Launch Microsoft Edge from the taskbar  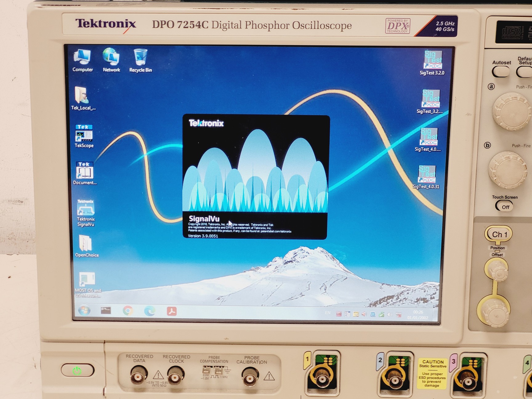pyautogui.click(x=150, y=311)
